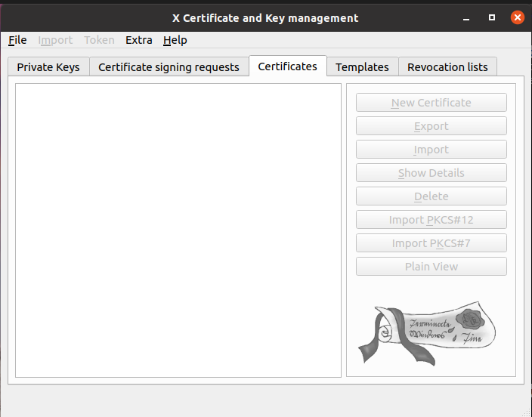Open the Revocation lists tab
This screenshot has height=417, width=532.
pos(447,67)
